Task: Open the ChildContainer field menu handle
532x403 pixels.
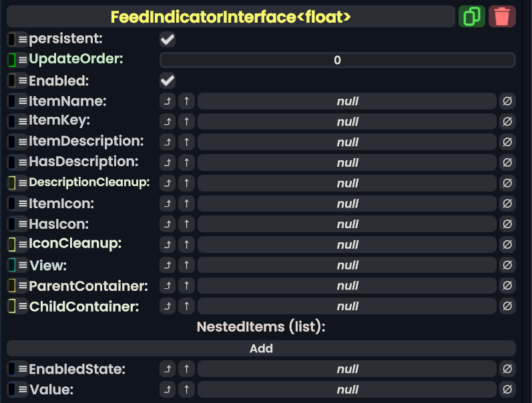Action: [x=23, y=307]
